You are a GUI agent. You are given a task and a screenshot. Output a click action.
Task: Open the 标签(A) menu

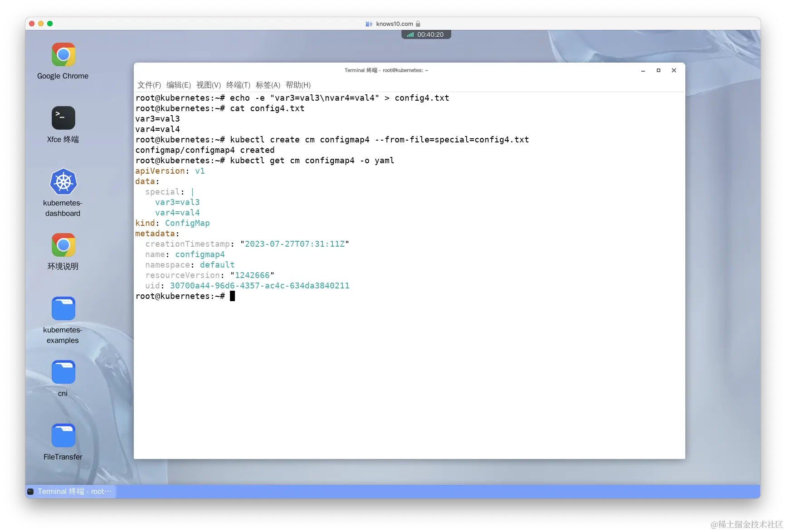pos(267,85)
